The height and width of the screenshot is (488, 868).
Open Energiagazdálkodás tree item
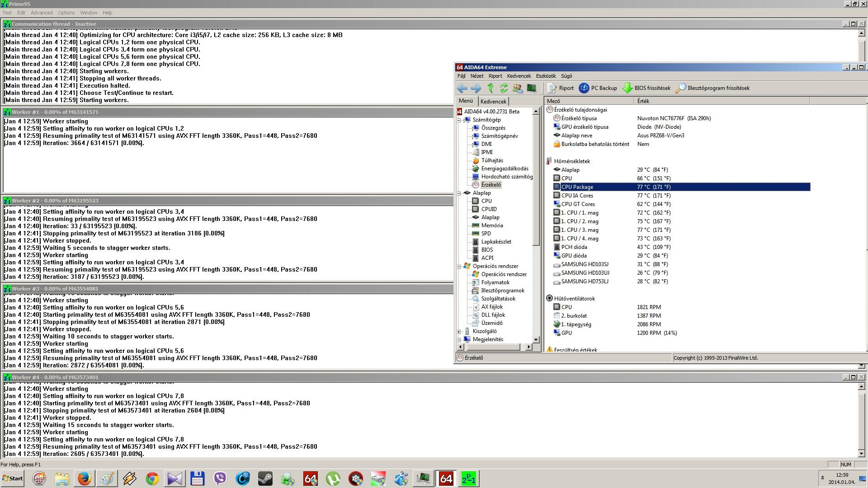tap(505, 169)
